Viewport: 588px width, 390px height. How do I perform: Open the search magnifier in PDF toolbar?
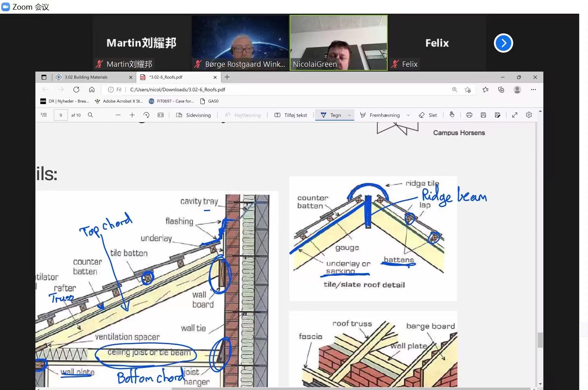(90, 115)
